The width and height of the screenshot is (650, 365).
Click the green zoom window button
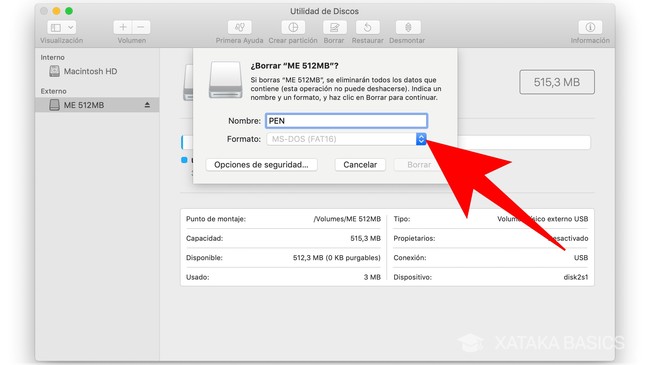69,11
